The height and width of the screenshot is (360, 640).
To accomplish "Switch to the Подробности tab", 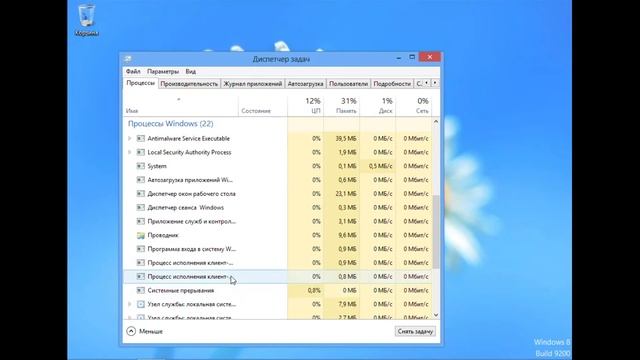I will coord(392,84).
